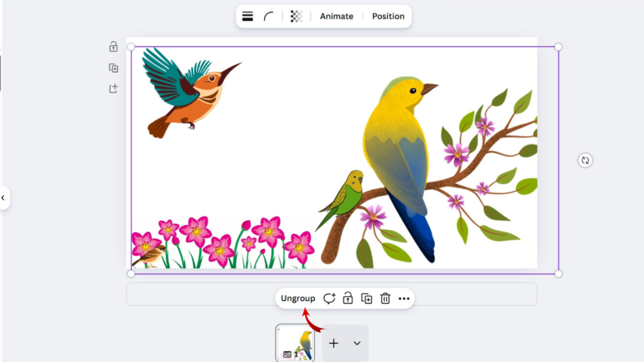This screenshot has width=644, height=362.
Task: Open the border style options icon
Action: click(248, 16)
